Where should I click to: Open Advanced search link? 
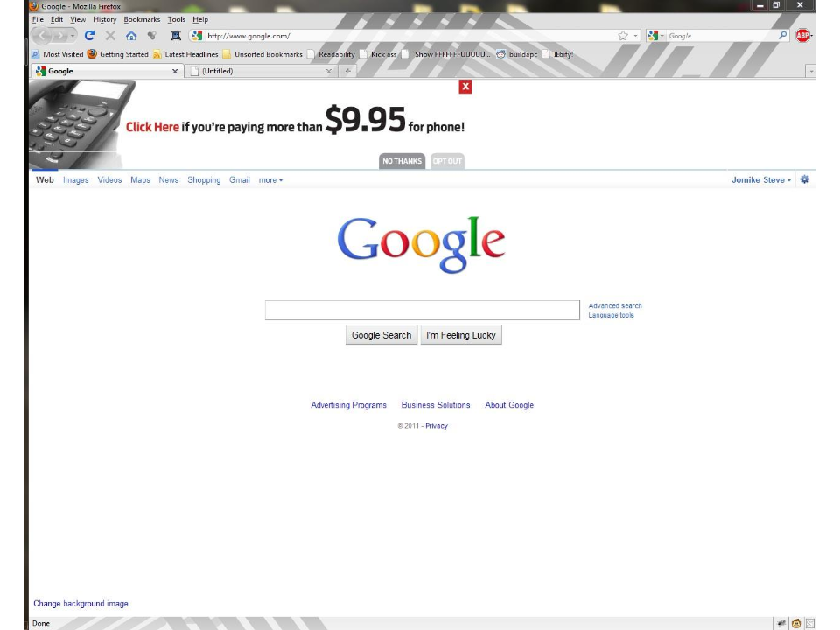(x=615, y=306)
